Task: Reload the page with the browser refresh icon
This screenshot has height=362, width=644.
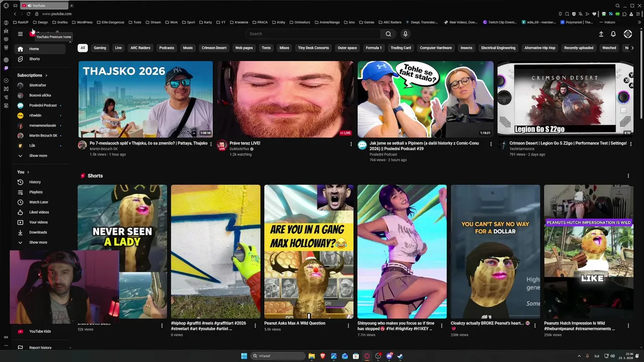Action: coord(28,14)
